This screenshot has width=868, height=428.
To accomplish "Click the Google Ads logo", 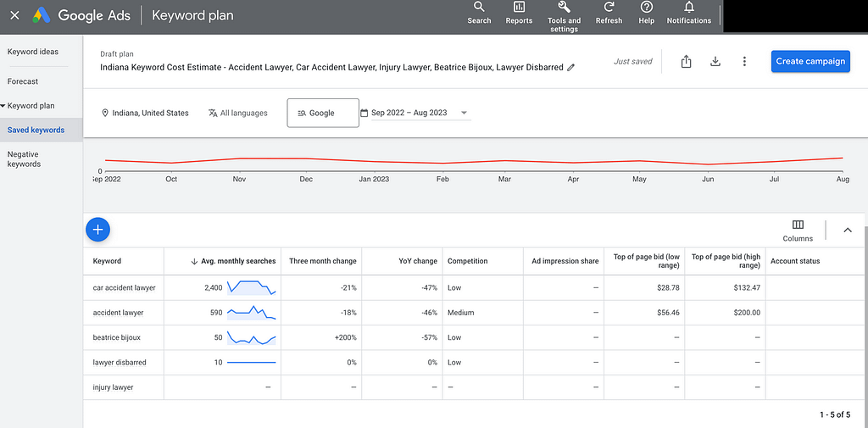I will coord(42,15).
